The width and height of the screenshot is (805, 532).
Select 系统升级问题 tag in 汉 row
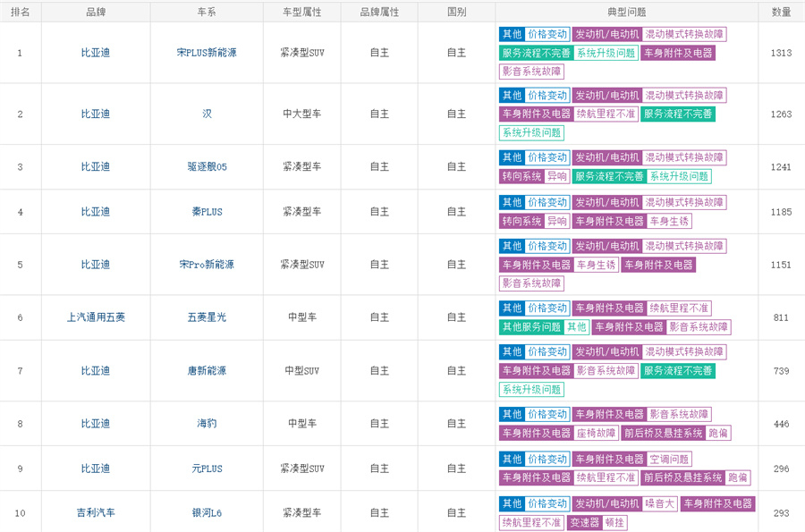531,132
